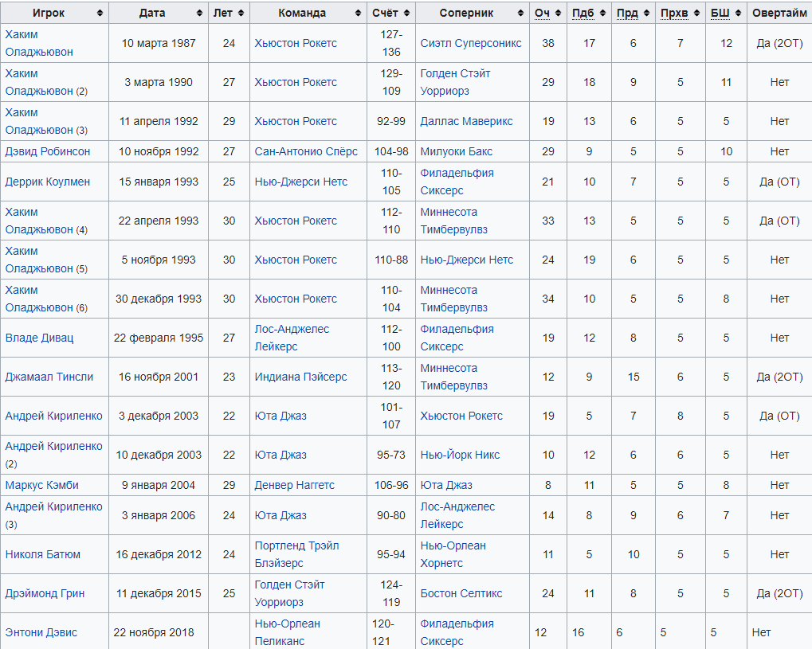Sort by Пдб column arrows
Viewport: 812px width, 649px height.
pos(602,14)
